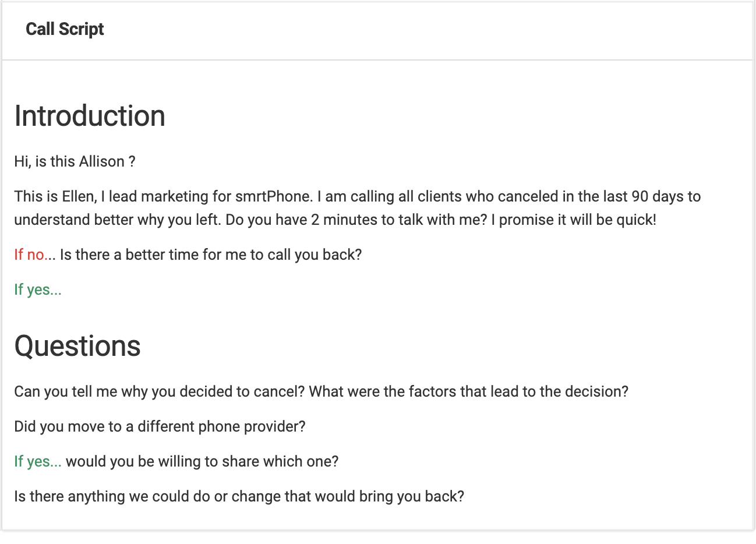Click the green "If yes..." under Questions
Image resolution: width=756 pixels, height=544 pixels.
pyautogui.click(x=38, y=461)
